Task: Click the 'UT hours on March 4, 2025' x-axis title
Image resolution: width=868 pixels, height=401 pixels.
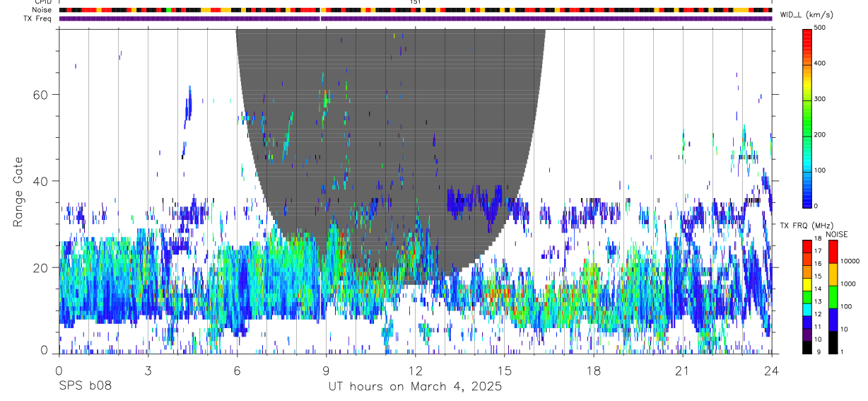Action: click(x=415, y=387)
